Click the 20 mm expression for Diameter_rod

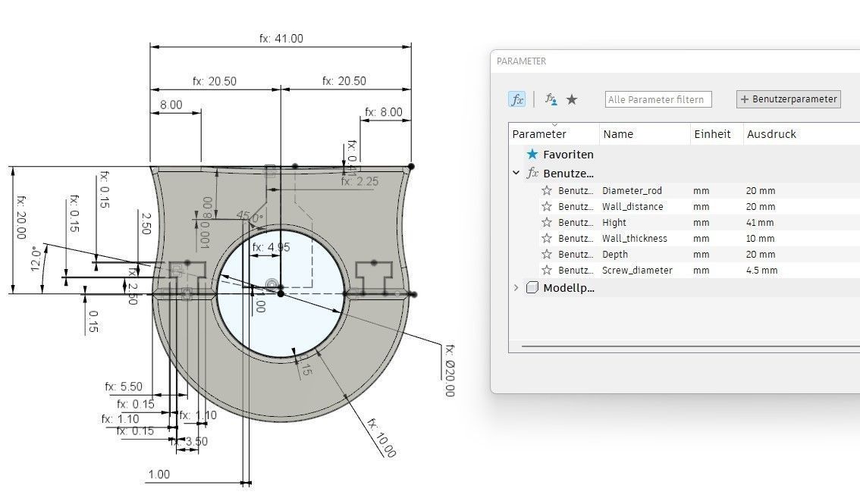[760, 191]
